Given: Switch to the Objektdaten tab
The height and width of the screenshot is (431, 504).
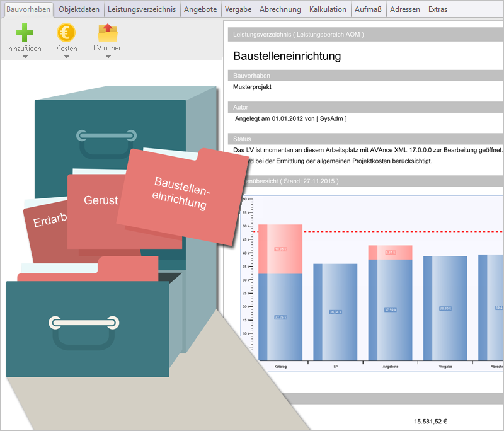Looking at the screenshot, I should click(79, 9).
